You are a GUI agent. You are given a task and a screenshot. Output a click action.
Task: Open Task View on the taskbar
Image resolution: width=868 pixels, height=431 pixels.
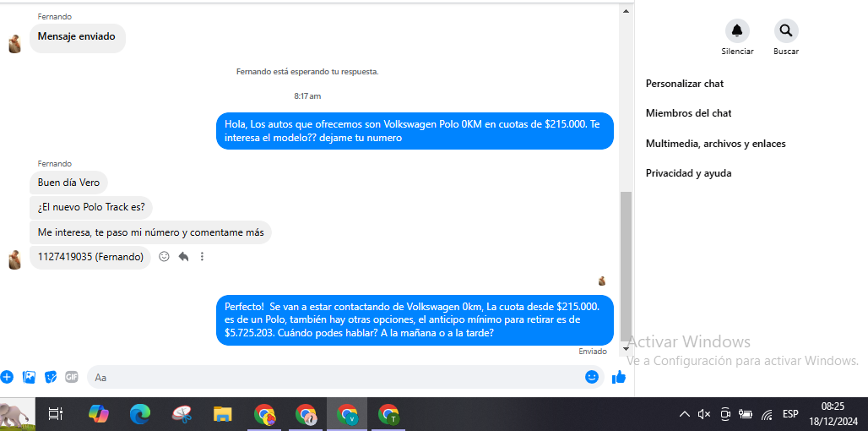(x=56, y=414)
